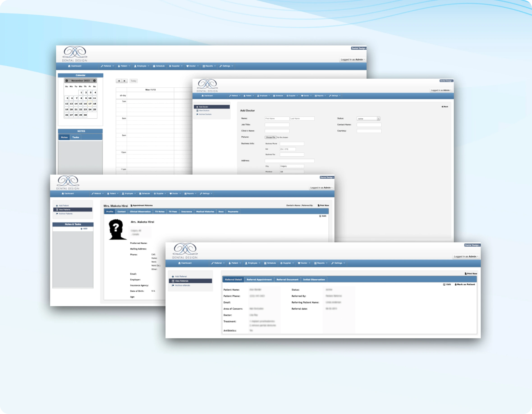Click the Add Doctor plus icon in sidebar
Image resolution: width=532 pixels, height=414 pixels.
pyautogui.click(x=197, y=107)
